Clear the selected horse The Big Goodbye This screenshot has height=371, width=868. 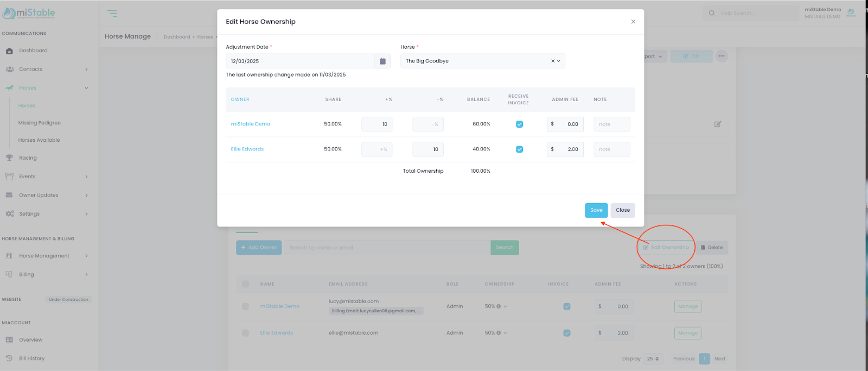pos(552,61)
